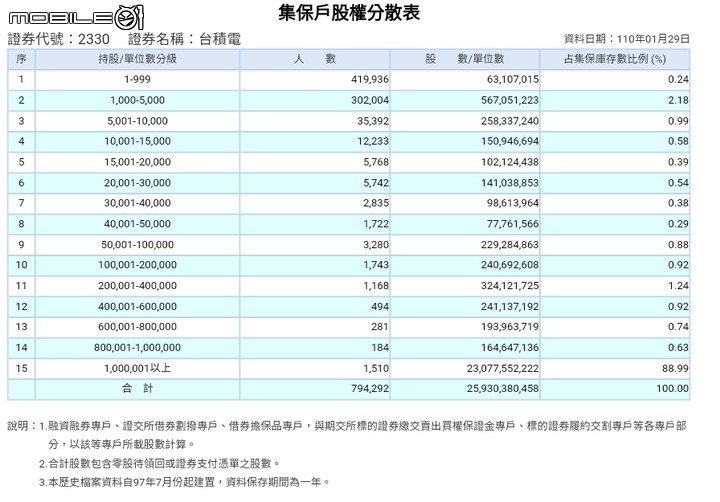Click the value 102,124,438
This screenshot has height=502, width=720.
pos(510,162)
